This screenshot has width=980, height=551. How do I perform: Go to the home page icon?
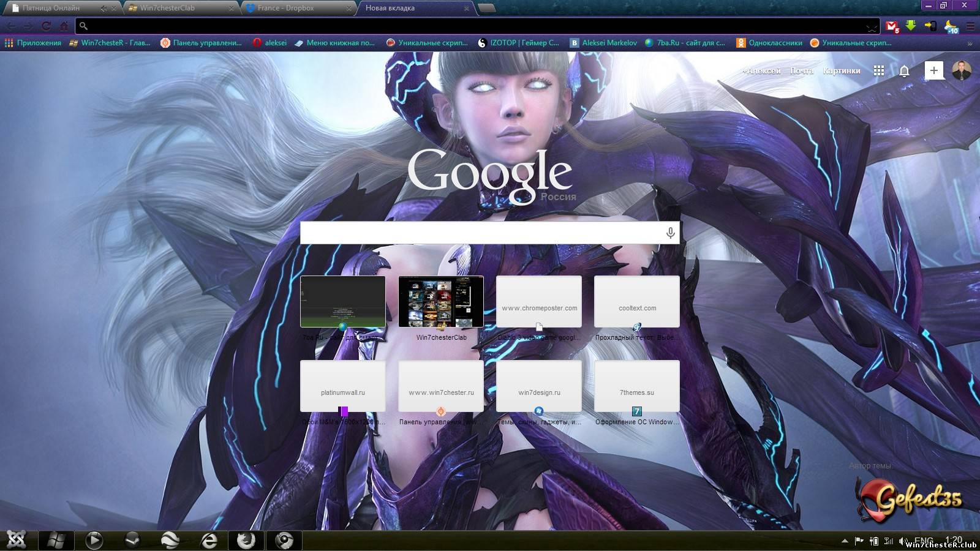pos(64,26)
